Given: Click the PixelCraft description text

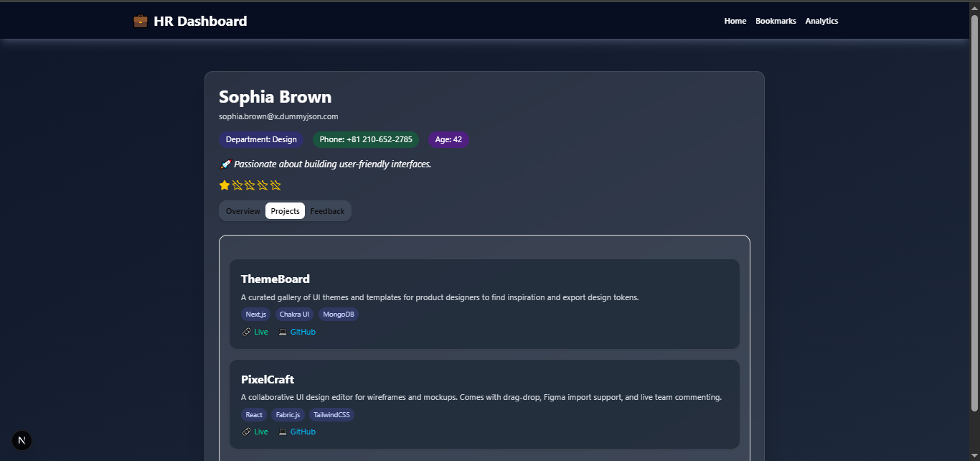Looking at the screenshot, I should pos(481,397).
